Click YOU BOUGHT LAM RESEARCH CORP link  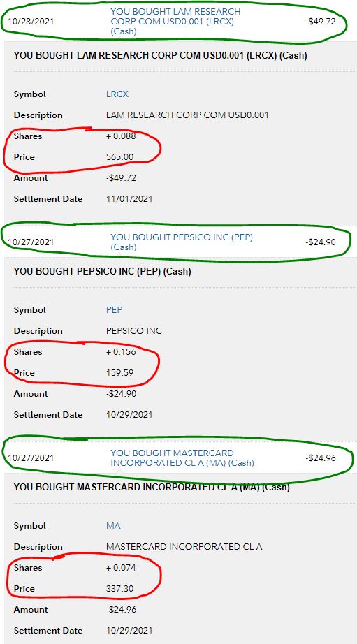[x=175, y=22]
